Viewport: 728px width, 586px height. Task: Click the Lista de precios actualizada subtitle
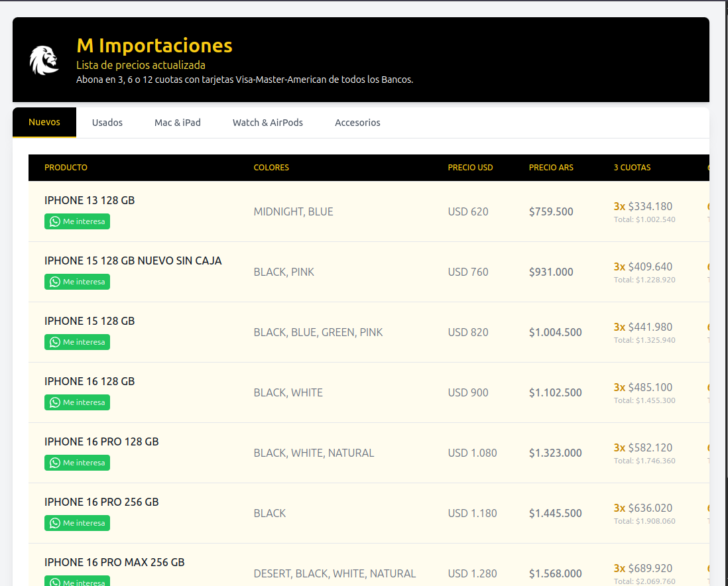pos(141,66)
